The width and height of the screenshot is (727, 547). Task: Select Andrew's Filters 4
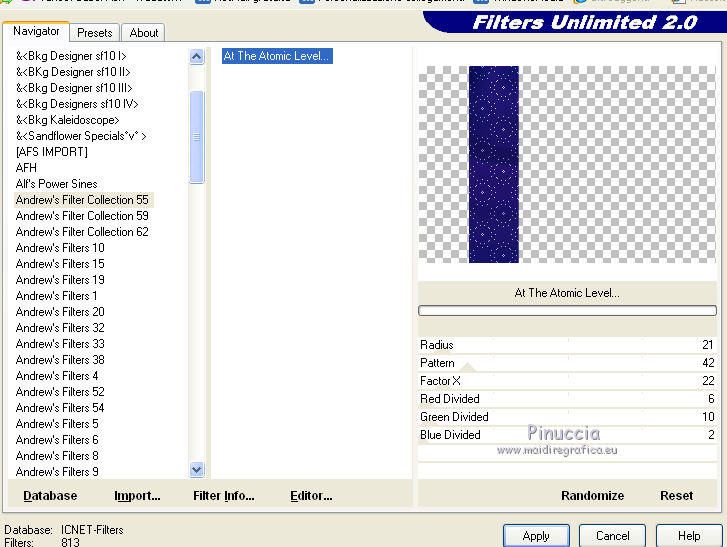(57, 376)
